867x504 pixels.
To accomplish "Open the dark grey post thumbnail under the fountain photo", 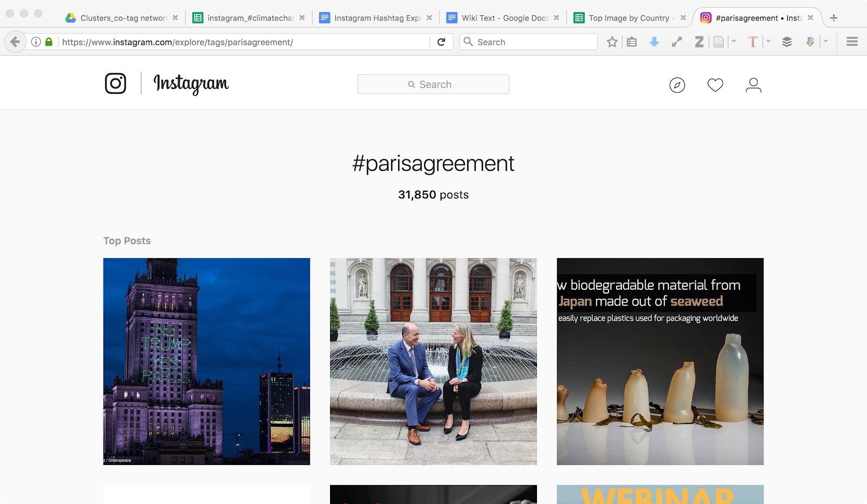I will [433, 494].
